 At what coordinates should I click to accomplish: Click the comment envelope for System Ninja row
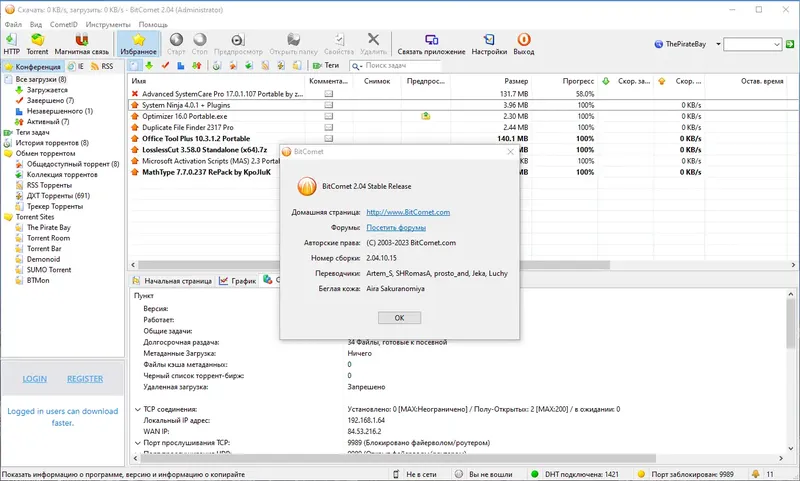pos(329,105)
